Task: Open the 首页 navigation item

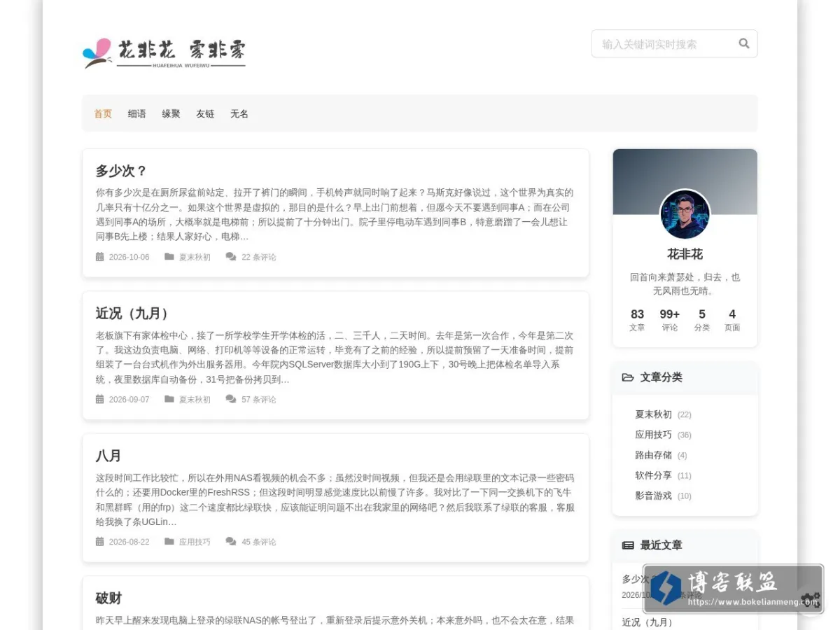Action: [x=103, y=113]
